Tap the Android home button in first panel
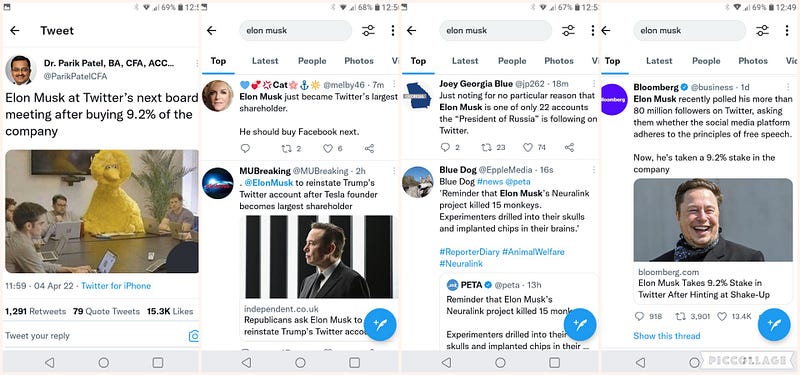Image resolution: width=800 pixels, height=375 pixels. click(104, 363)
